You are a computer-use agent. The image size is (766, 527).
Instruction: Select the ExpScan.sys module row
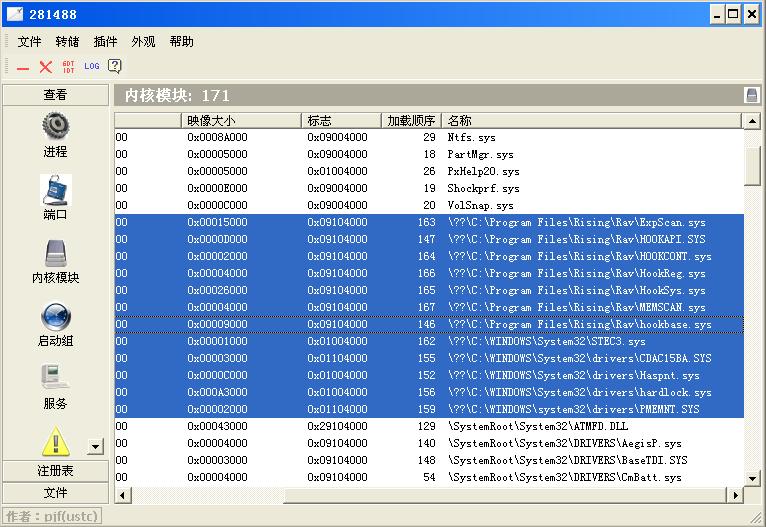coord(429,222)
